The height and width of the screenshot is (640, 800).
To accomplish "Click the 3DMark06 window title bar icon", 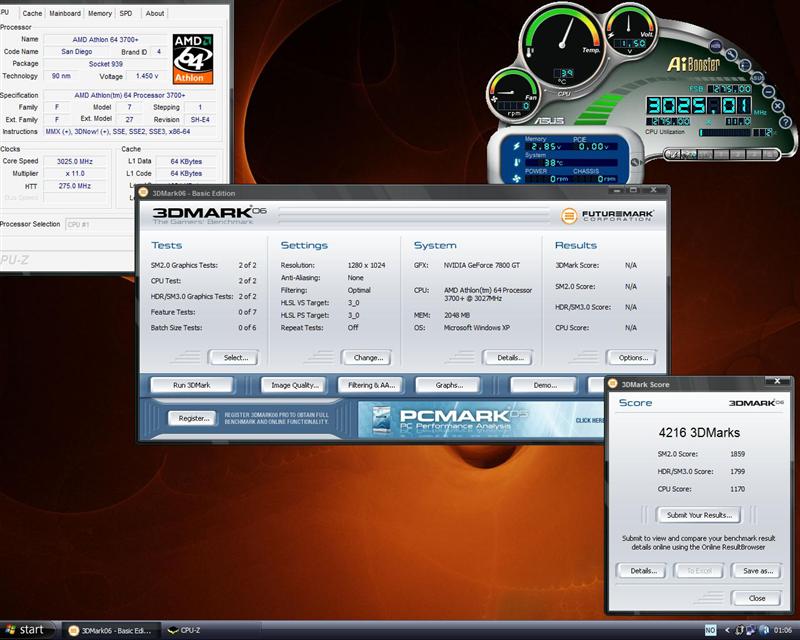I will [x=143, y=192].
